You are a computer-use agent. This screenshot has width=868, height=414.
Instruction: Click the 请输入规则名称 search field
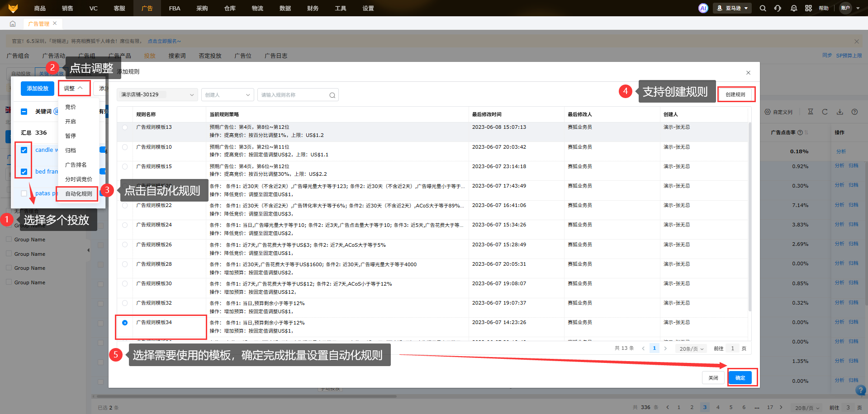coord(294,95)
